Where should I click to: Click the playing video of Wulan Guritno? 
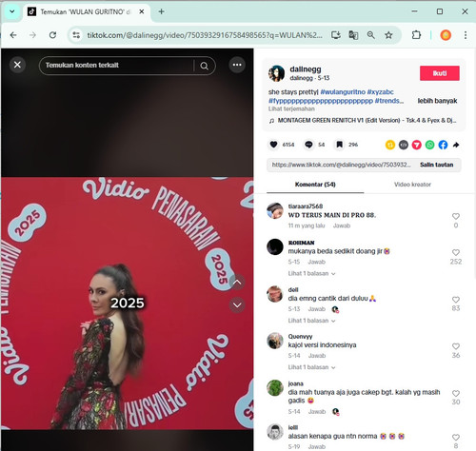[127, 304]
